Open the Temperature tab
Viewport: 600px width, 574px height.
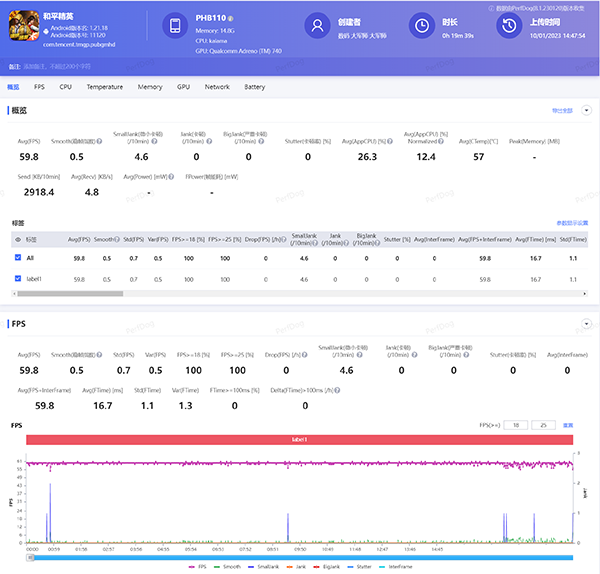pos(105,87)
